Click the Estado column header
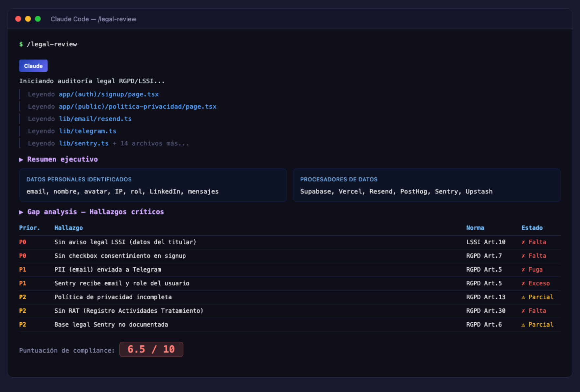 532,228
